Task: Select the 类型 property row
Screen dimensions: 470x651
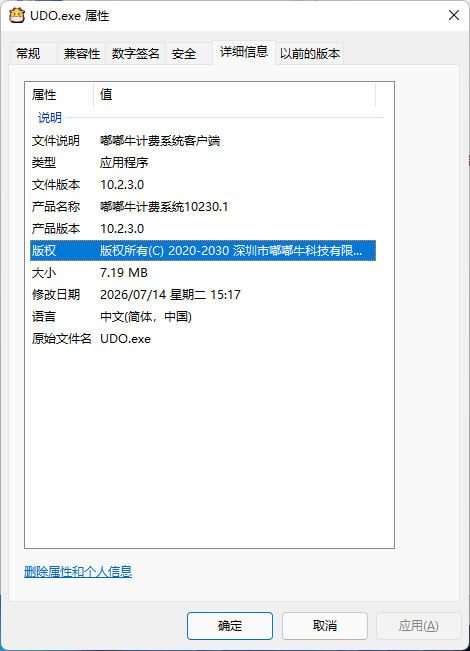Action: tap(203, 163)
